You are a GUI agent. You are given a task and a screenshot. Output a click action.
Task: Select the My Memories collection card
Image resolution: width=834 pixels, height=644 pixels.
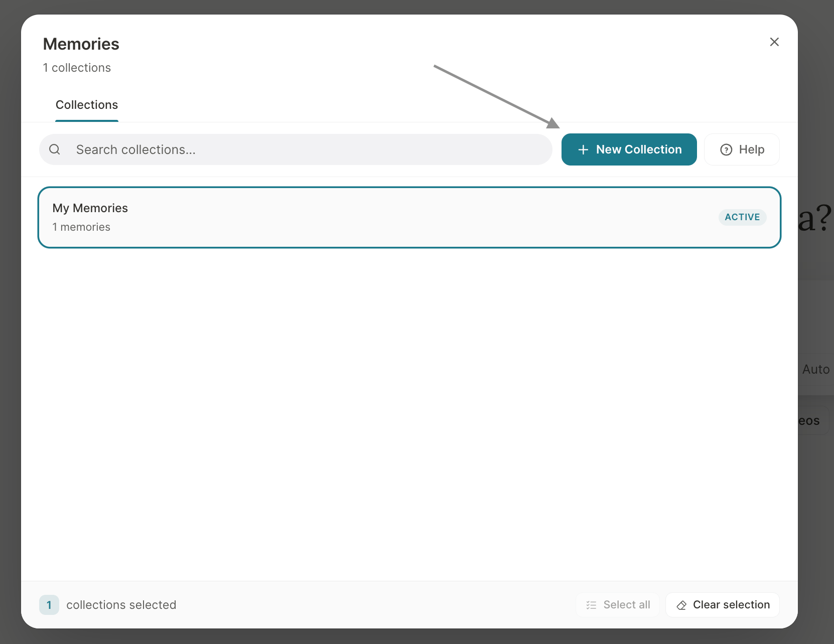[x=409, y=217]
